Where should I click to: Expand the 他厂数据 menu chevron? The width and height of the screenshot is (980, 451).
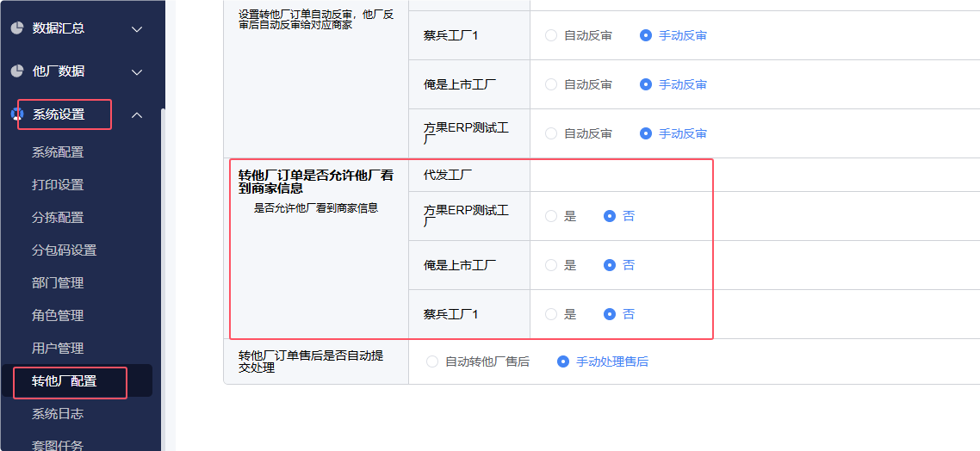137,71
